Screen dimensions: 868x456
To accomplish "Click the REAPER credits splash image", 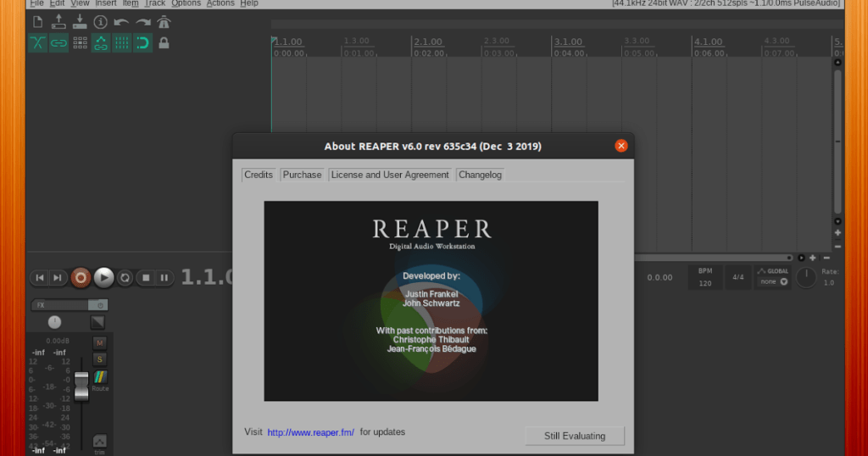I will 431,301.
